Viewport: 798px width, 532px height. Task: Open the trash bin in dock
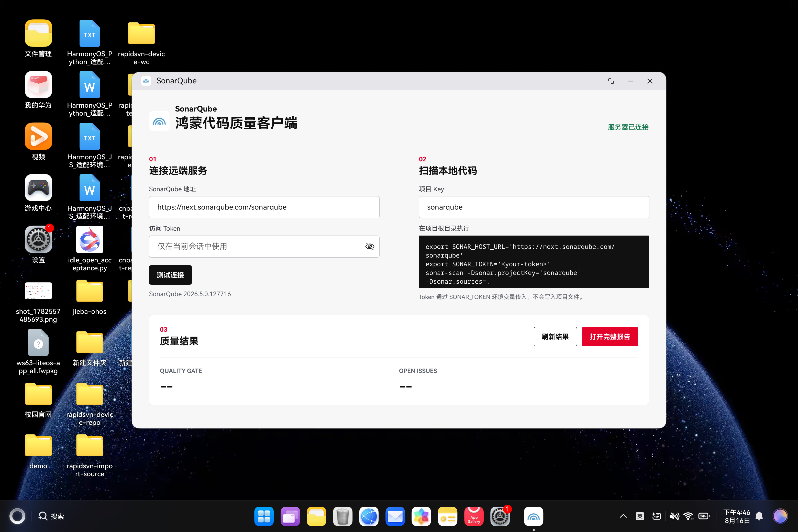click(342, 516)
